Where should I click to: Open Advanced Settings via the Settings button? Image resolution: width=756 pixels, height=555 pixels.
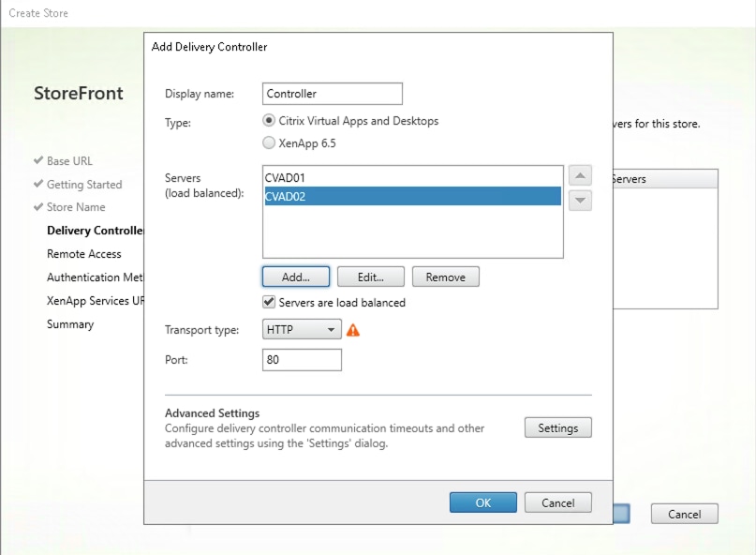[557, 427]
